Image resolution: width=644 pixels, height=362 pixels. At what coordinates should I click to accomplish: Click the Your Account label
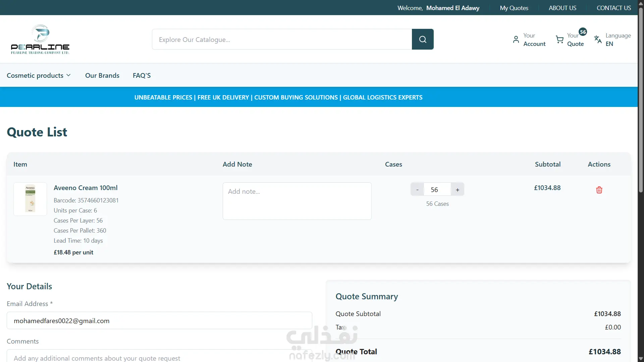click(x=534, y=40)
